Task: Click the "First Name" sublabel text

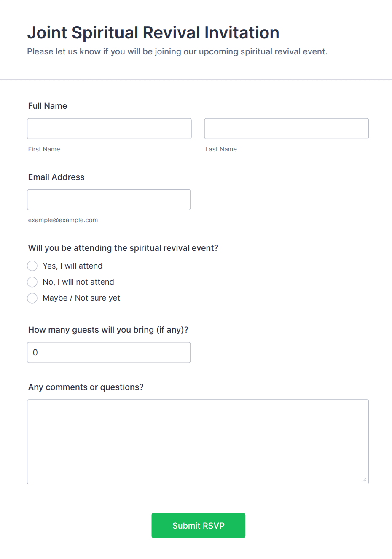Action: point(44,149)
